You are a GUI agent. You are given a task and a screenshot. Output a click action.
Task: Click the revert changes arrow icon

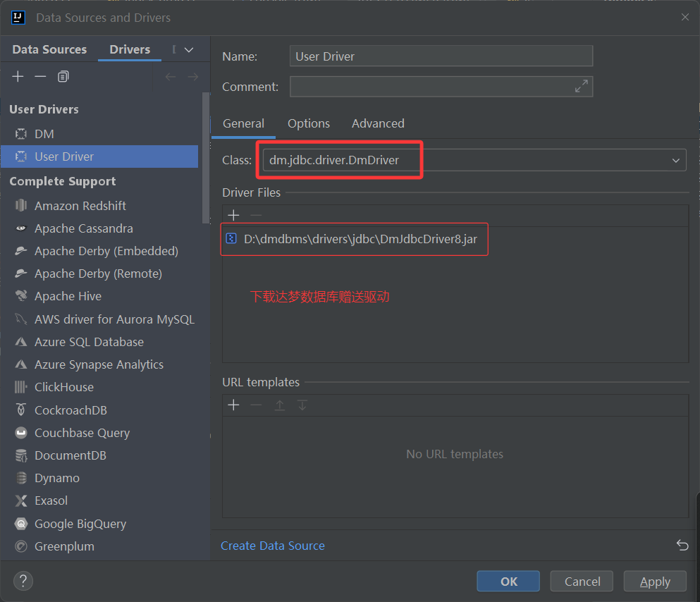(682, 545)
